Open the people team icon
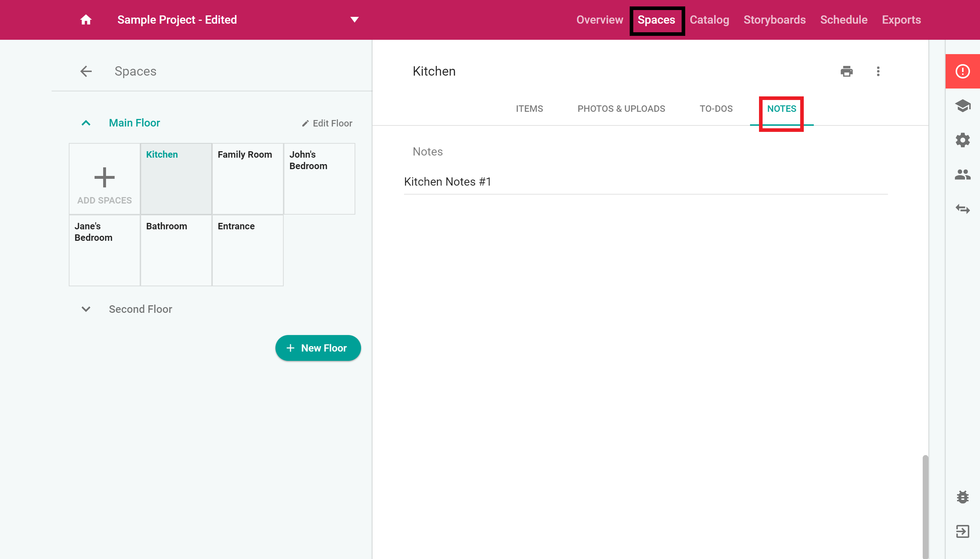The width and height of the screenshot is (980, 559). point(962,175)
